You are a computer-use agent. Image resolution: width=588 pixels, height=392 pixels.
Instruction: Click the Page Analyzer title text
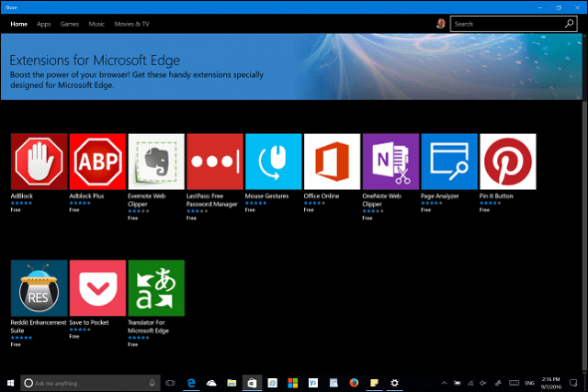pyautogui.click(x=440, y=196)
